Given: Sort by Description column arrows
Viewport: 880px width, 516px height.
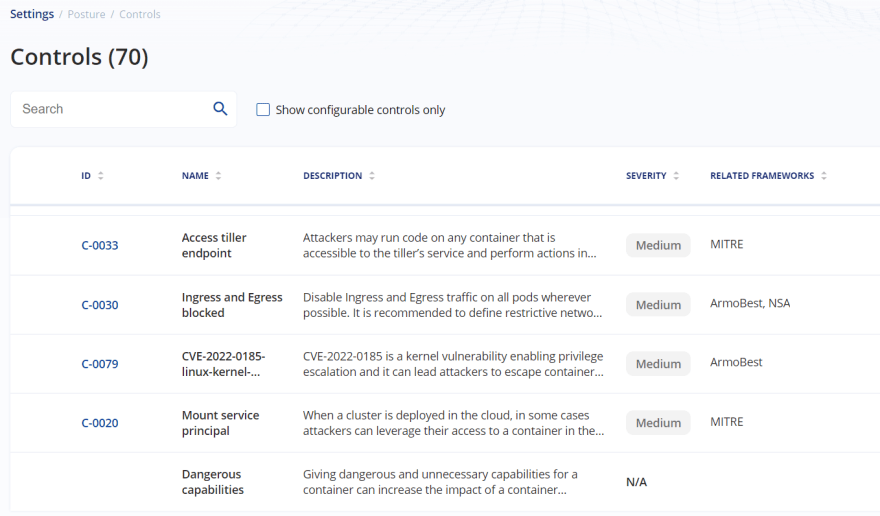Looking at the screenshot, I should 372,176.
